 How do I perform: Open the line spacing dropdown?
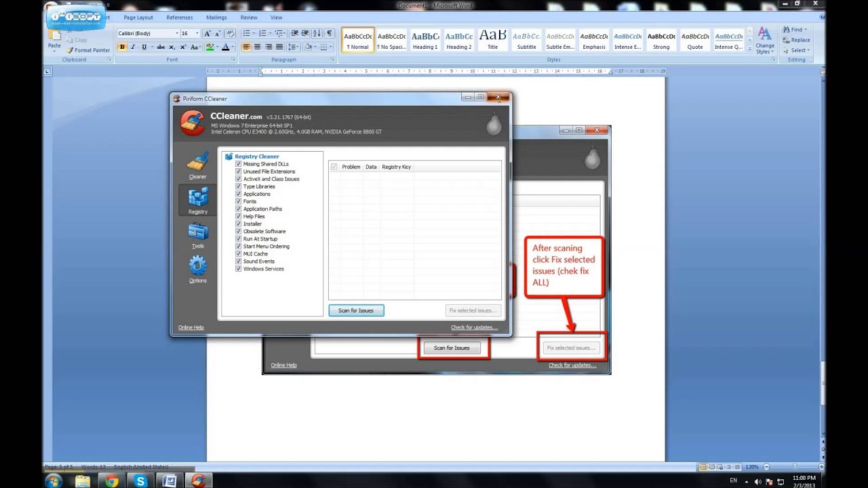294,47
